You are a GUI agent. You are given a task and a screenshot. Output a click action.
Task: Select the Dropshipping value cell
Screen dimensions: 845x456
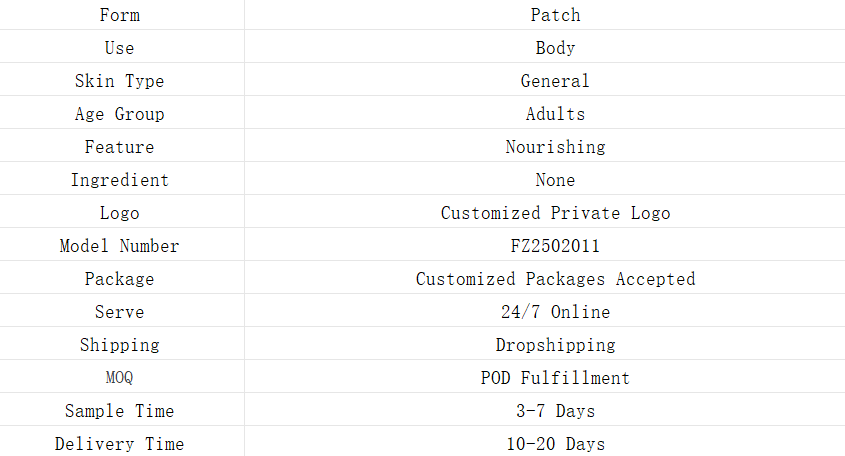[555, 345]
